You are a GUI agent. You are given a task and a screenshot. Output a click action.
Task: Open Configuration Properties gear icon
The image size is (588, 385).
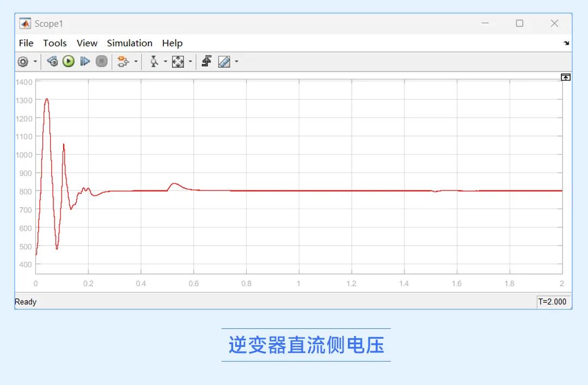tap(23, 62)
